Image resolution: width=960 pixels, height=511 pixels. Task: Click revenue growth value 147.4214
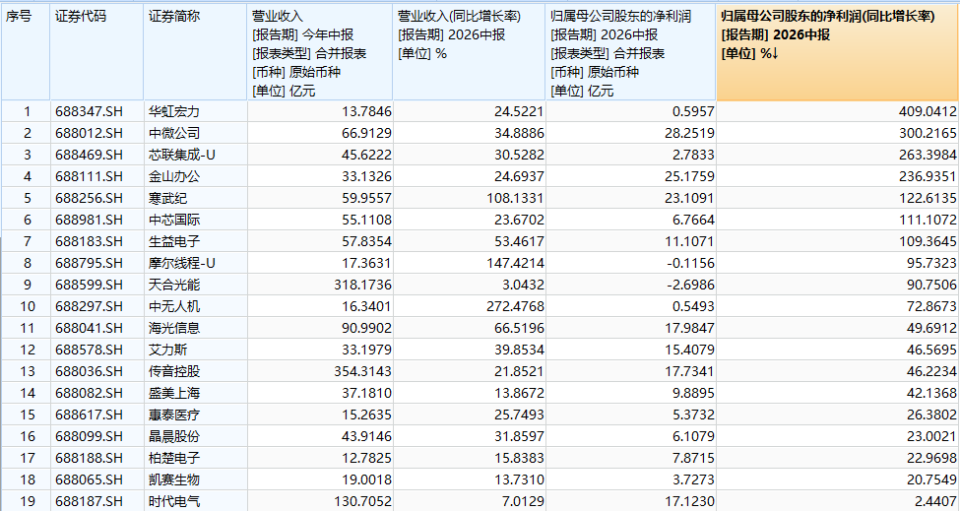tap(517, 263)
